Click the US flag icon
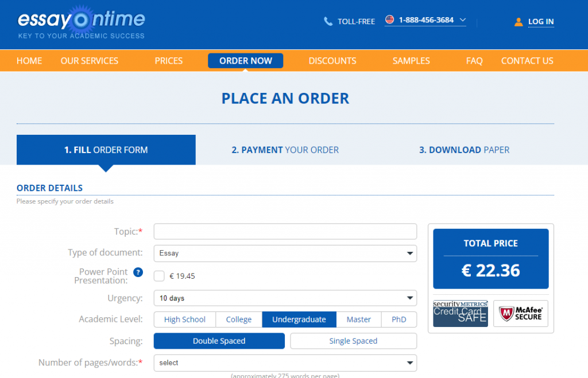 coord(390,20)
